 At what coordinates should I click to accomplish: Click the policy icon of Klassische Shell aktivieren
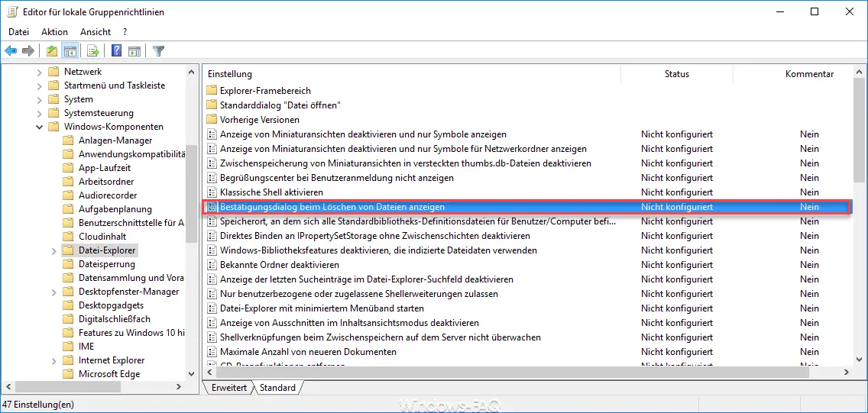(211, 192)
